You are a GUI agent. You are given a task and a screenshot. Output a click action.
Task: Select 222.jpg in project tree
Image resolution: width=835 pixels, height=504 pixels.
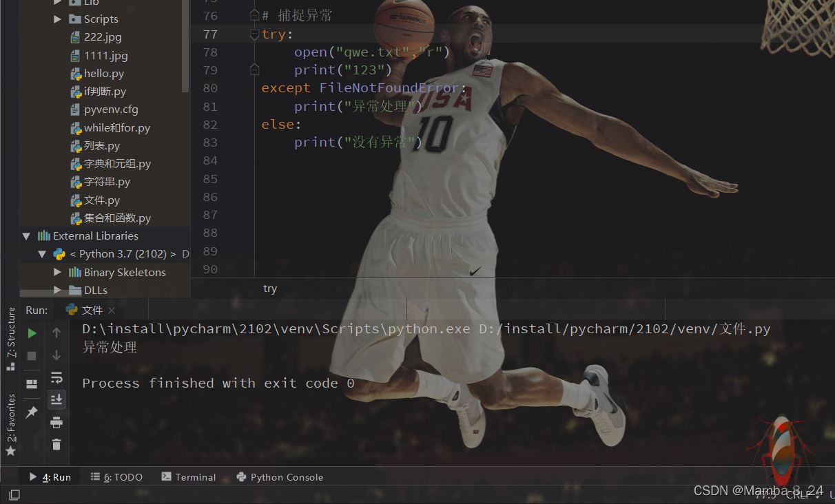pos(103,37)
